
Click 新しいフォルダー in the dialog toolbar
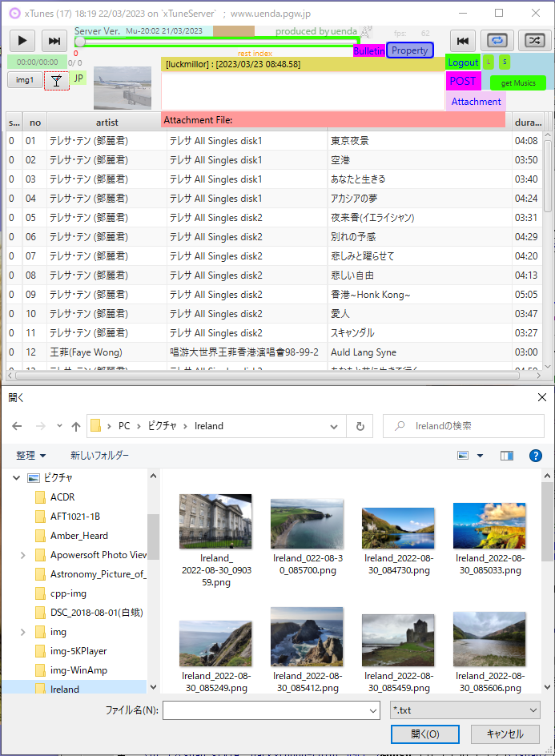click(99, 456)
